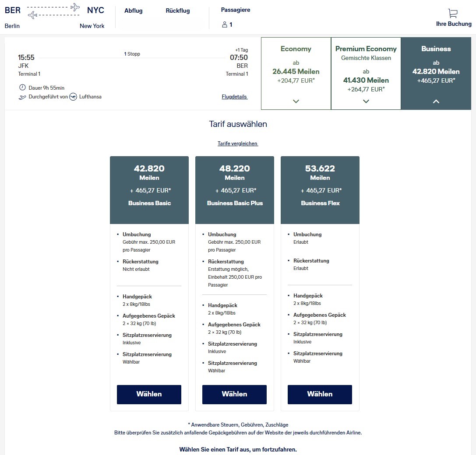Open the Tarife vergleichen comparison
The width and height of the screenshot is (476, 455).
(x=237, y=143)
